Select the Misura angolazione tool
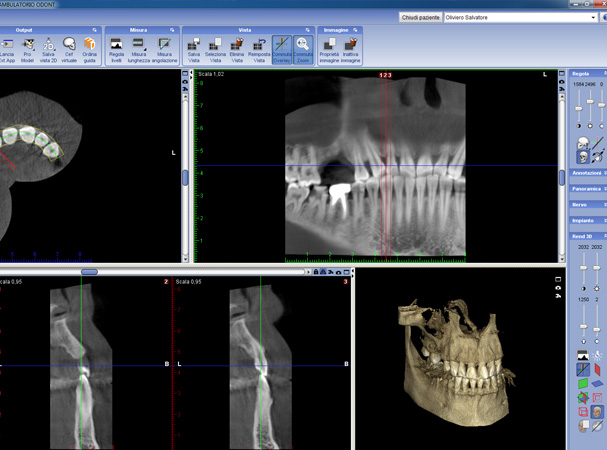 (x=164, y=50)
